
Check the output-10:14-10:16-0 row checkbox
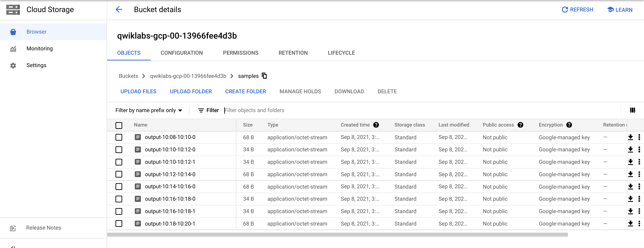click(x=119, y=187)
